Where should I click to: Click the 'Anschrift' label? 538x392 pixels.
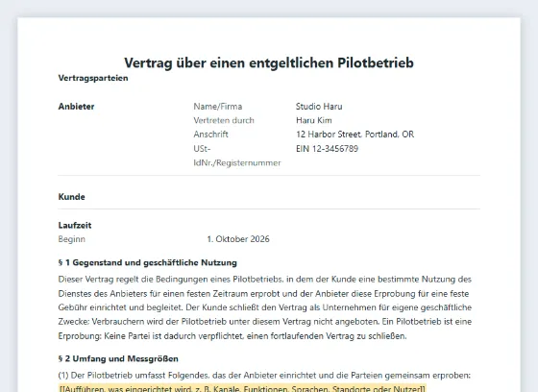click(210, 135)
